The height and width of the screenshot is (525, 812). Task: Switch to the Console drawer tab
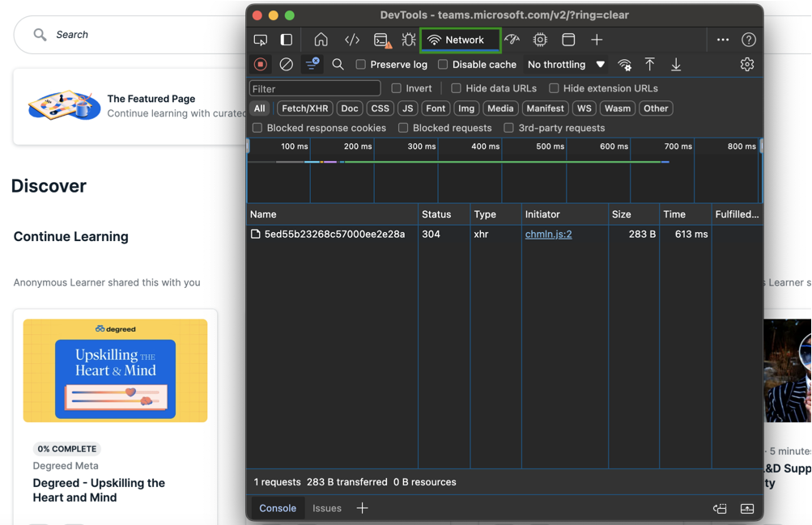pyautogui.click(x=278, y=509)
